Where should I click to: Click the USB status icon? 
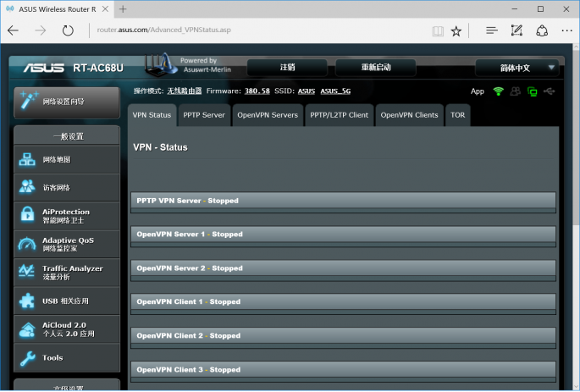[x=550, y=91]
